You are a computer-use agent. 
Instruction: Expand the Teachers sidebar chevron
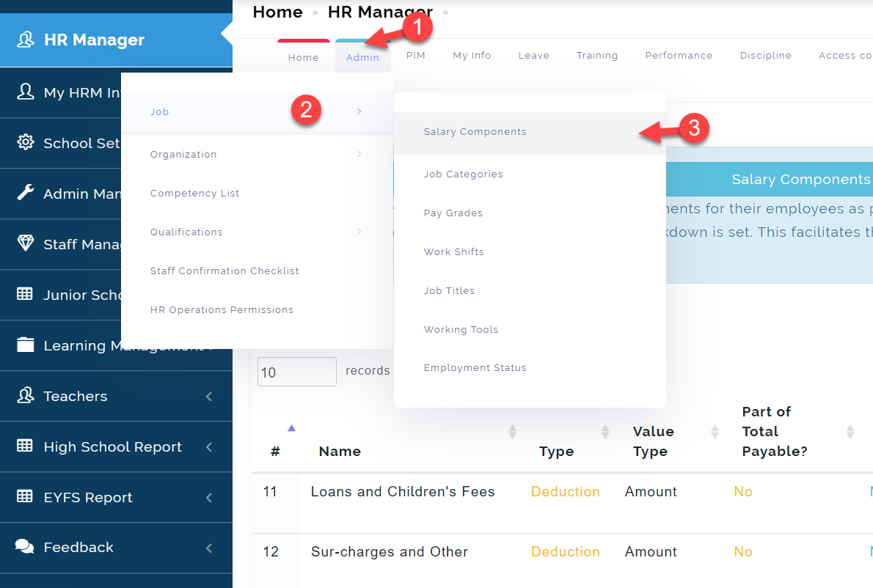point(209,397)
